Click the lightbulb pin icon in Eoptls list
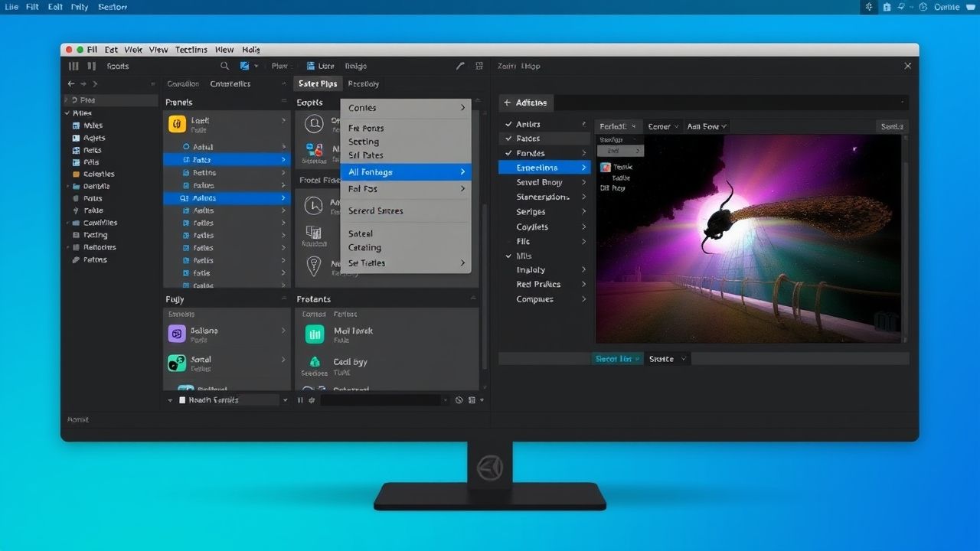 click(x=313, y=266)
